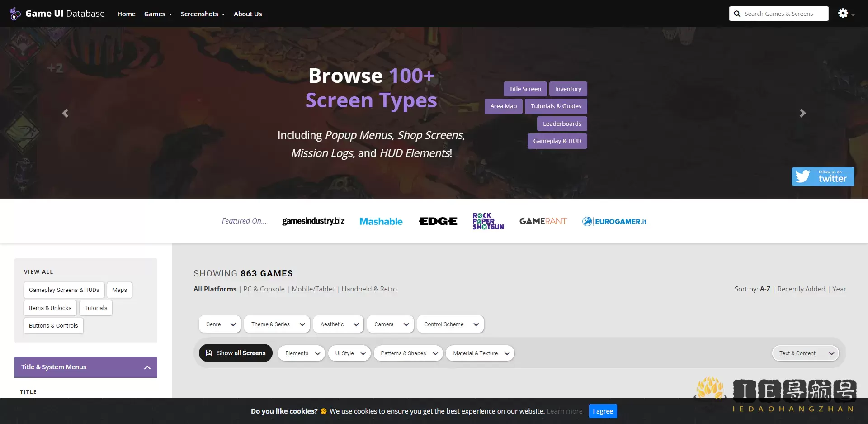Visit the Mashable featured logo

pos(381,221)
